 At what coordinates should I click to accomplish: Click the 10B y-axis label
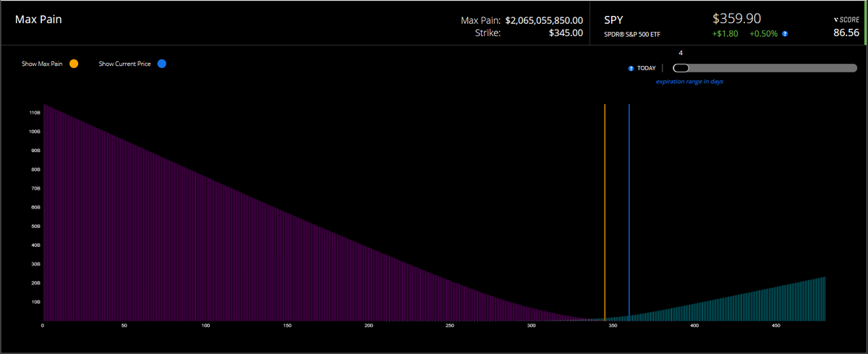pos(35,302)
